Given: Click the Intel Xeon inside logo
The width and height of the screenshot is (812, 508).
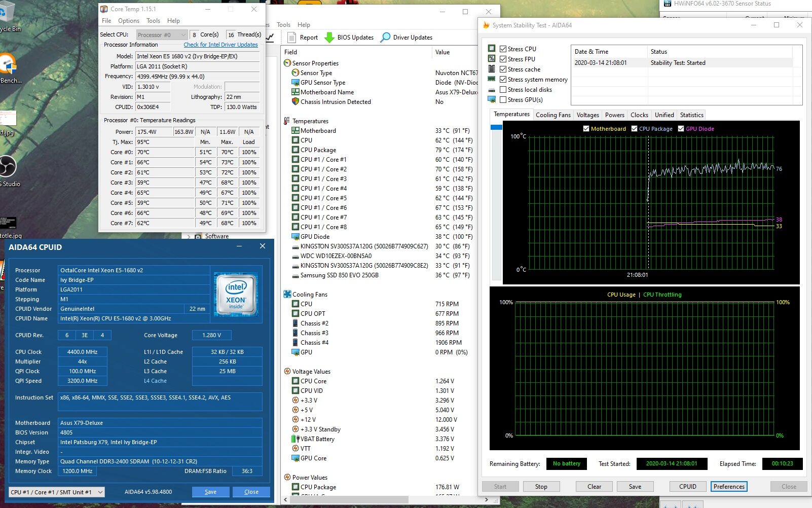Looking at the screenshot, I should pos(236,295).
